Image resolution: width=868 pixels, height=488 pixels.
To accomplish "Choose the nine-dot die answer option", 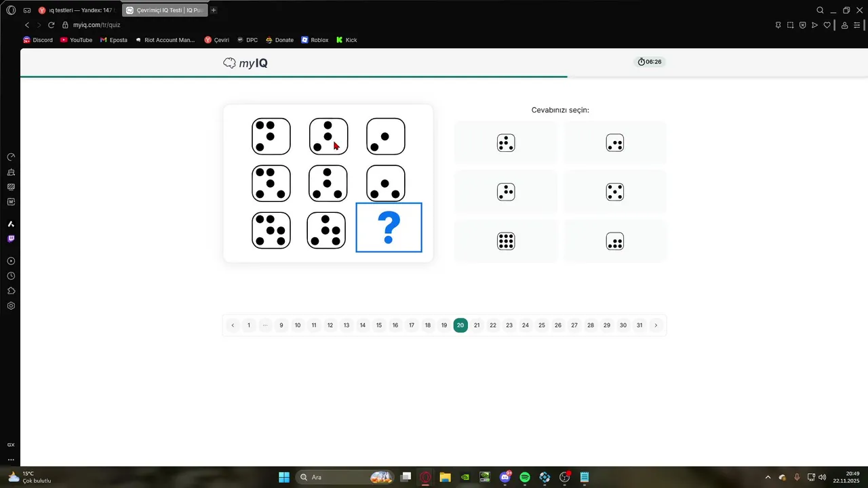I will (506, 241).
